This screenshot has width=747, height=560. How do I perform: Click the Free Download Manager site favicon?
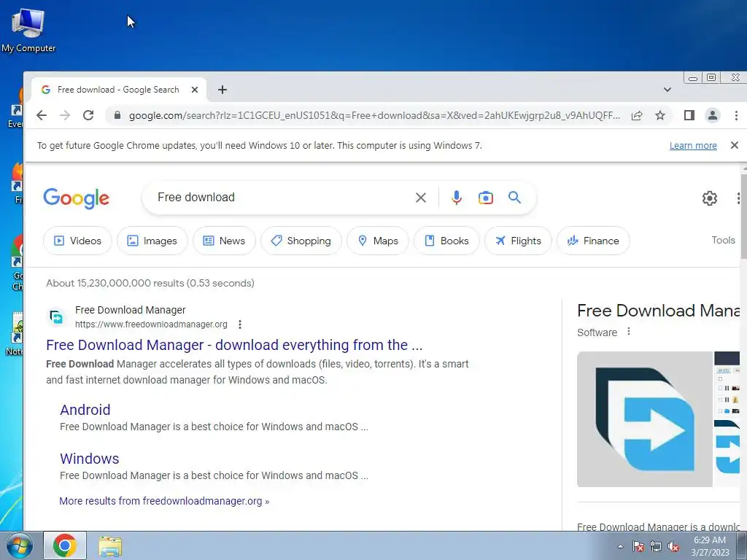click(56, 316)
